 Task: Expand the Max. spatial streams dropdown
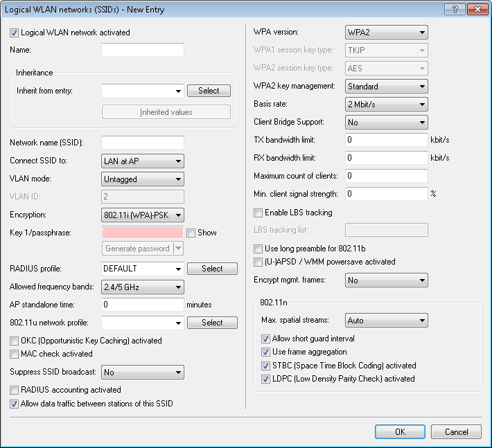[x=386, y=321]
